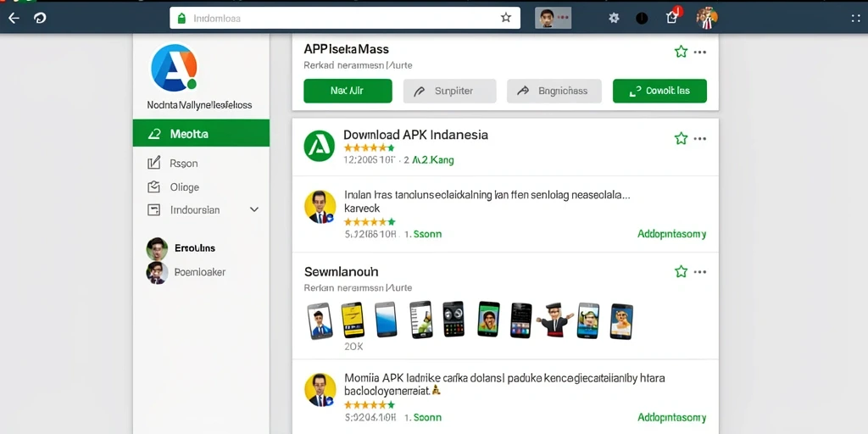The width and height of the screenshot is (868, 434).
Task: Open the blue screen phone thumbnail
Action: tap(386, 320)
